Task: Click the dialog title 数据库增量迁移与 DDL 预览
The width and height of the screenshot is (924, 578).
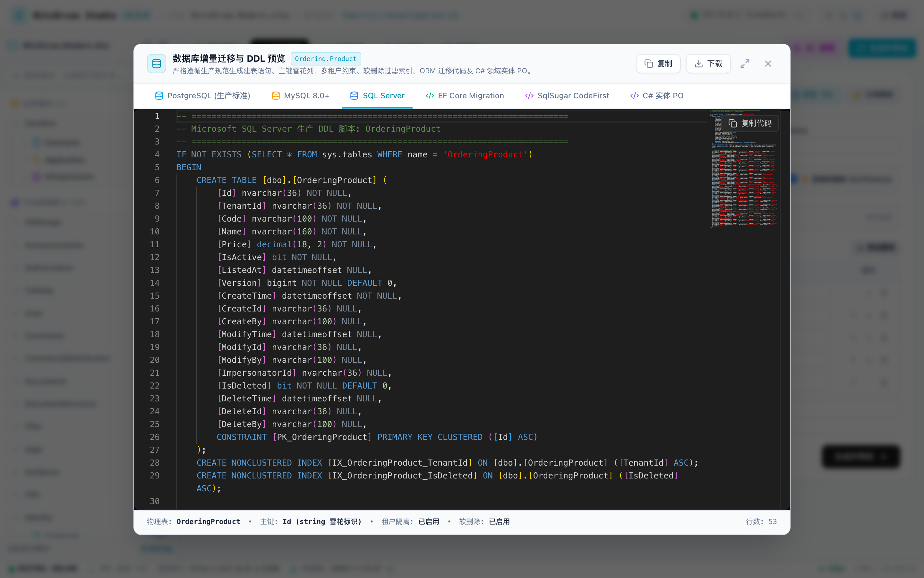Action: point(229,58)
